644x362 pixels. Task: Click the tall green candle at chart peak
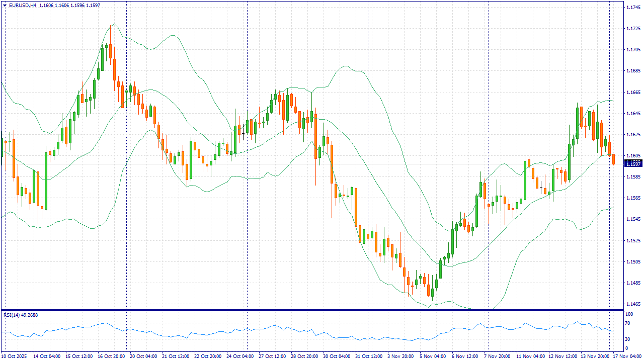coord(102,59)
